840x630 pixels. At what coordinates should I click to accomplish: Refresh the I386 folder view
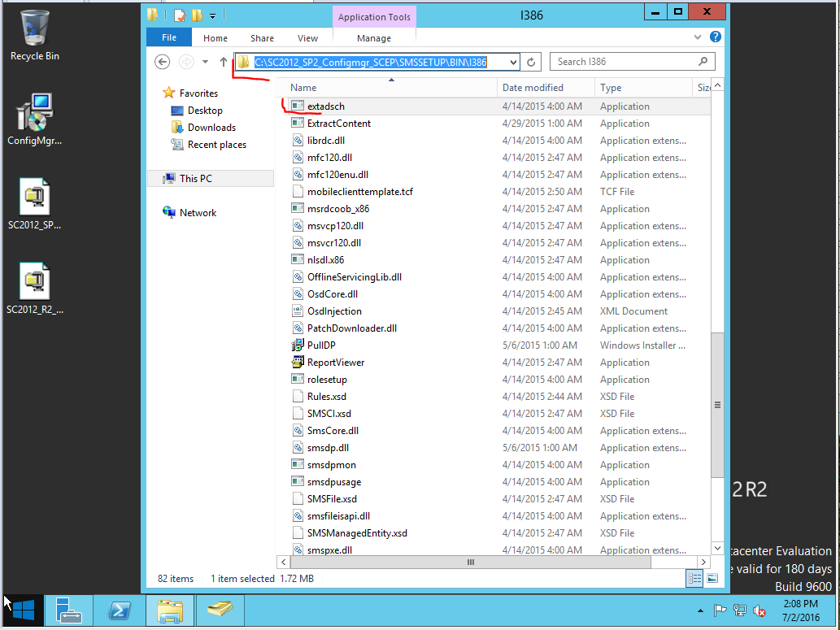point(531,62)
